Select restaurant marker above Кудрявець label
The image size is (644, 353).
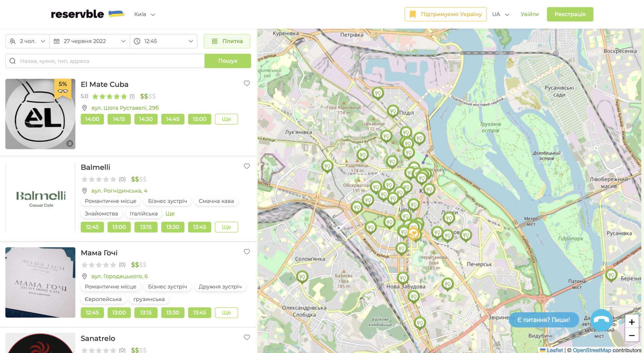pos(362,155)
